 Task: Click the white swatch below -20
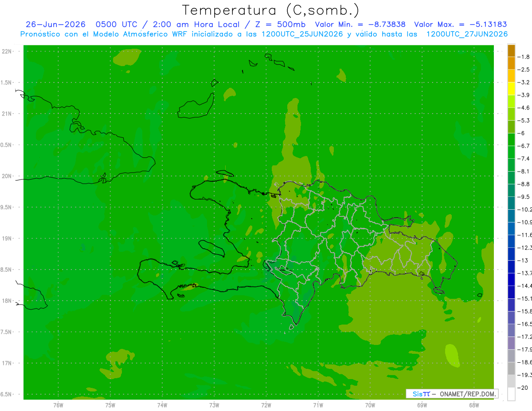511,394
